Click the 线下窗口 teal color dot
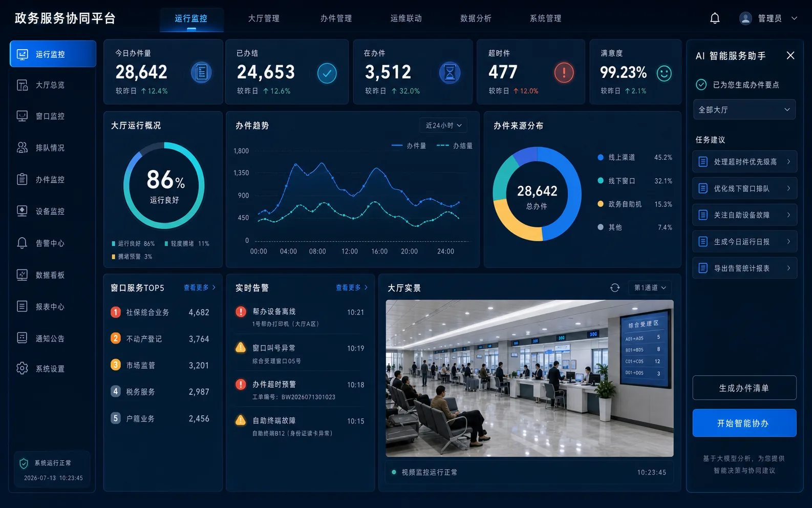This screenshot has width=812, height=508. (601, 181)
